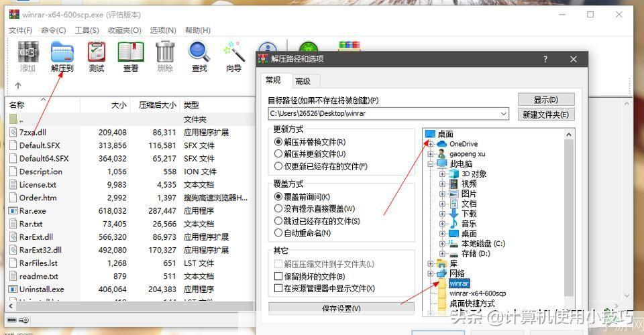644x335 pixels.
Task: Open the 文件(F) menu
Action: pos(21,30)
